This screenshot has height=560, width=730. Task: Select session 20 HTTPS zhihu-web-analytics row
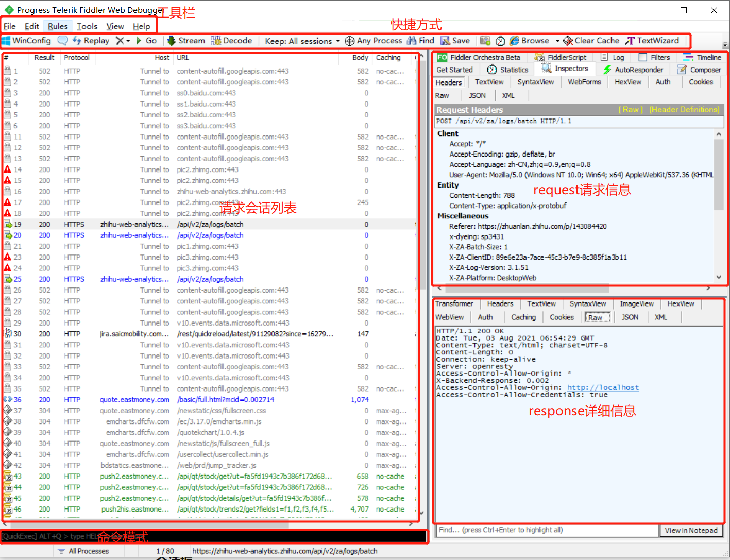(209, 235)
